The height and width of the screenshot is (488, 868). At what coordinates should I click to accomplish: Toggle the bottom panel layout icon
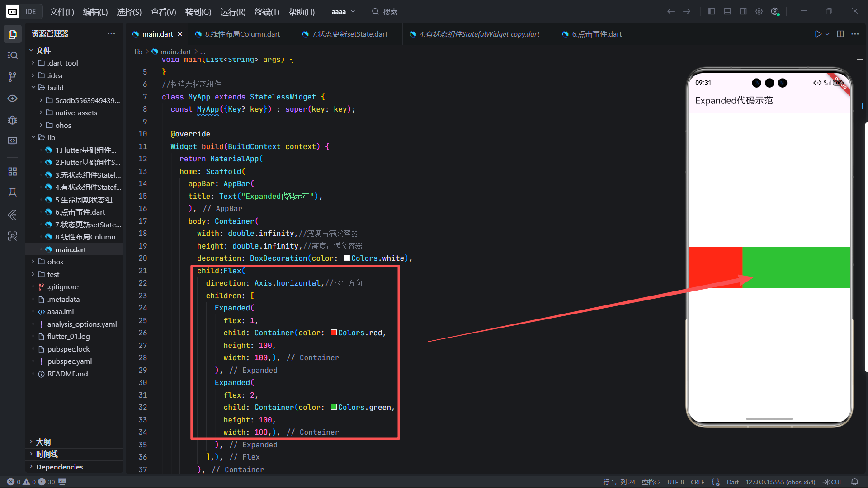pos(727,12)
